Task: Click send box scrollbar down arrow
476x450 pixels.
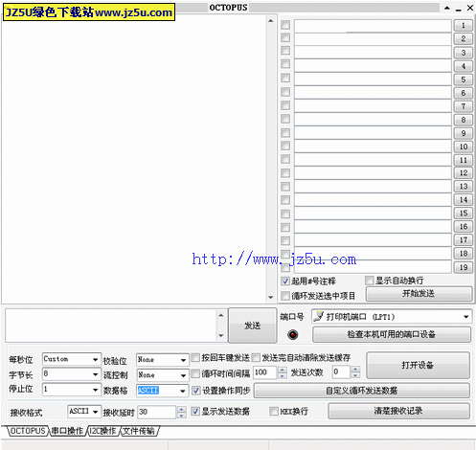Action: pos(221,335)
